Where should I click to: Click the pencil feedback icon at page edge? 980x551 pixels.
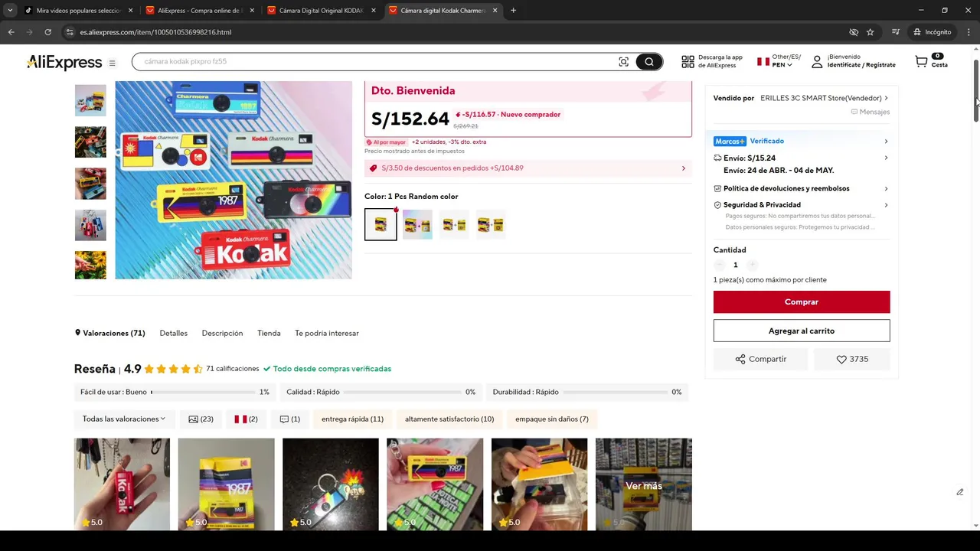tap(959, 492)
